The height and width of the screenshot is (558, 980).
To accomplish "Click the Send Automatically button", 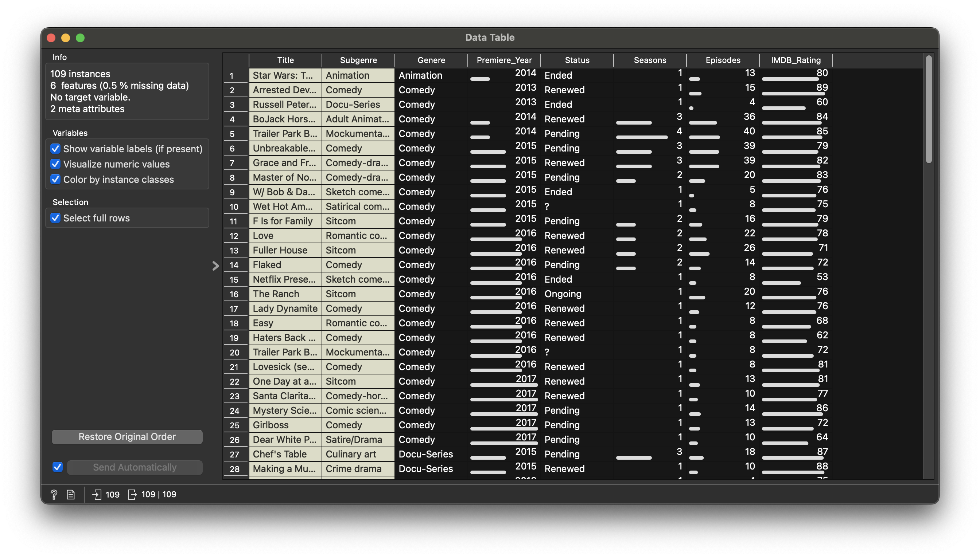I will click(x=135, y=467).
